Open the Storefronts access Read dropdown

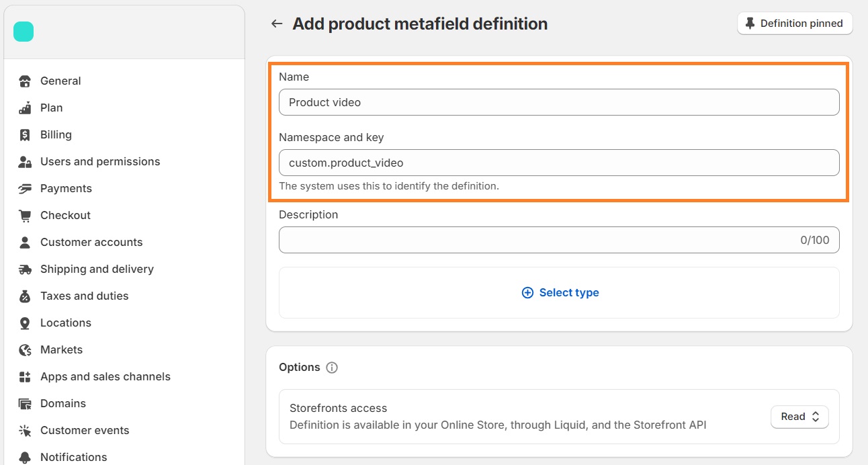799,417
